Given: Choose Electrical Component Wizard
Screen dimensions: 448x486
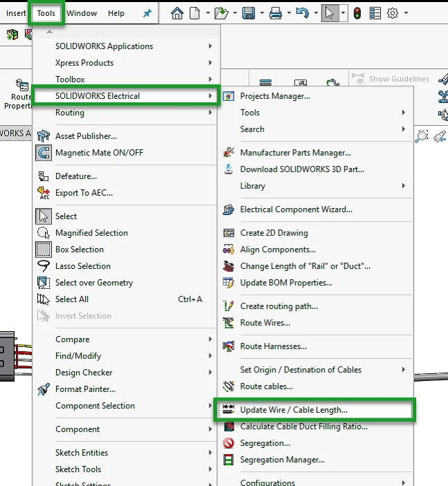Looking at the screenshot, I should click(296, 209).
